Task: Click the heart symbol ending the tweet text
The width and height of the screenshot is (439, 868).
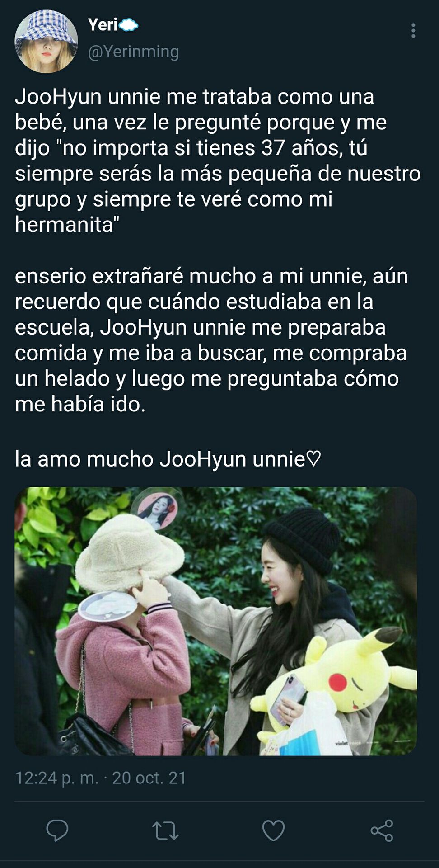Action: coord(314,459)
